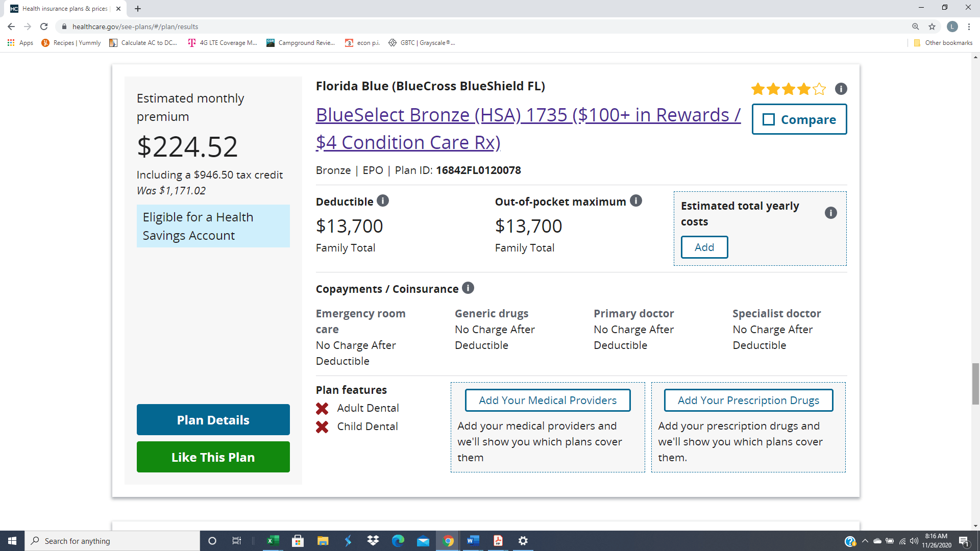Show hidden system tray icons

865,541
